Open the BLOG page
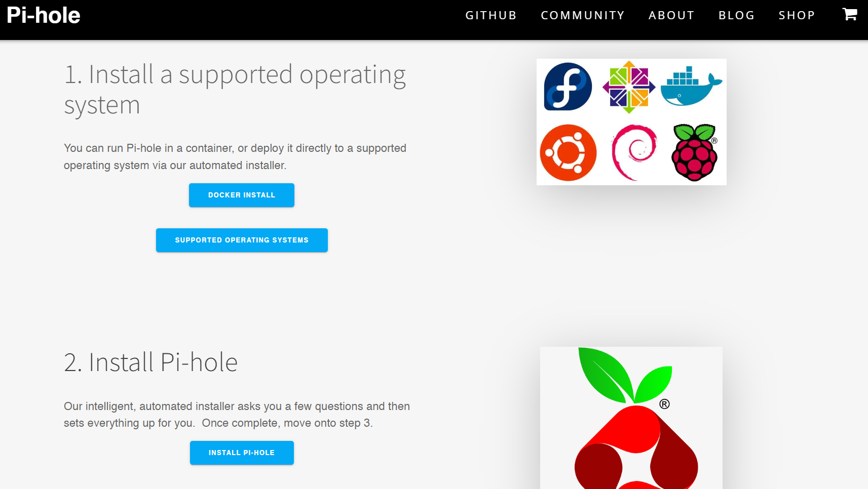The height and width of the screenshot is (489, 868). point(736,15)
